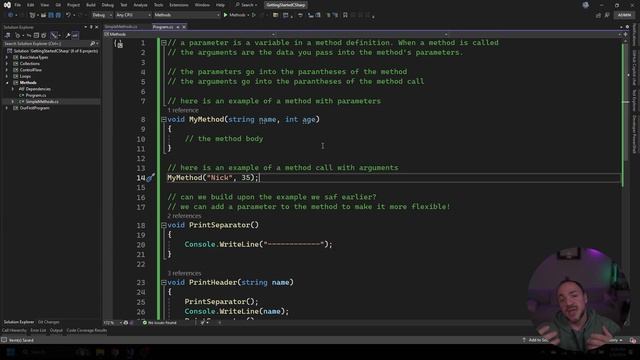
Task: Click '3 references' CodeLens above PrintHeader
Action: coord(184,273)
